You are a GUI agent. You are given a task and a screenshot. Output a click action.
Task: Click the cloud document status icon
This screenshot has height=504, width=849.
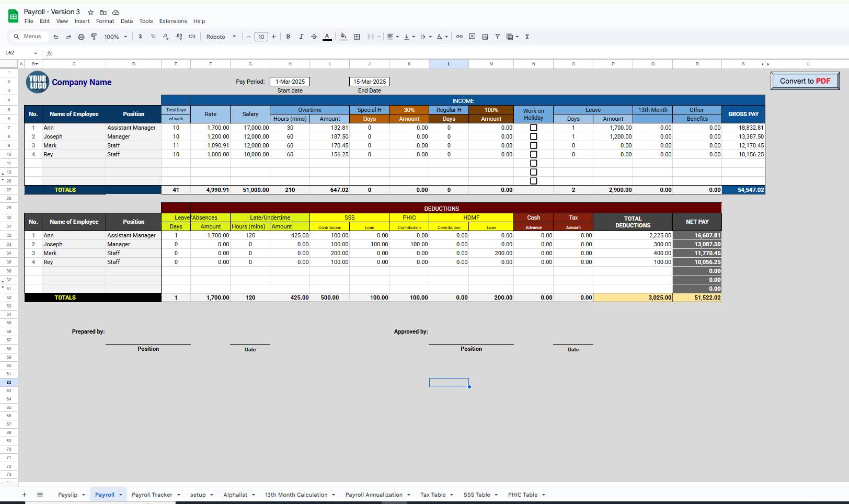(x=116, y=12)
